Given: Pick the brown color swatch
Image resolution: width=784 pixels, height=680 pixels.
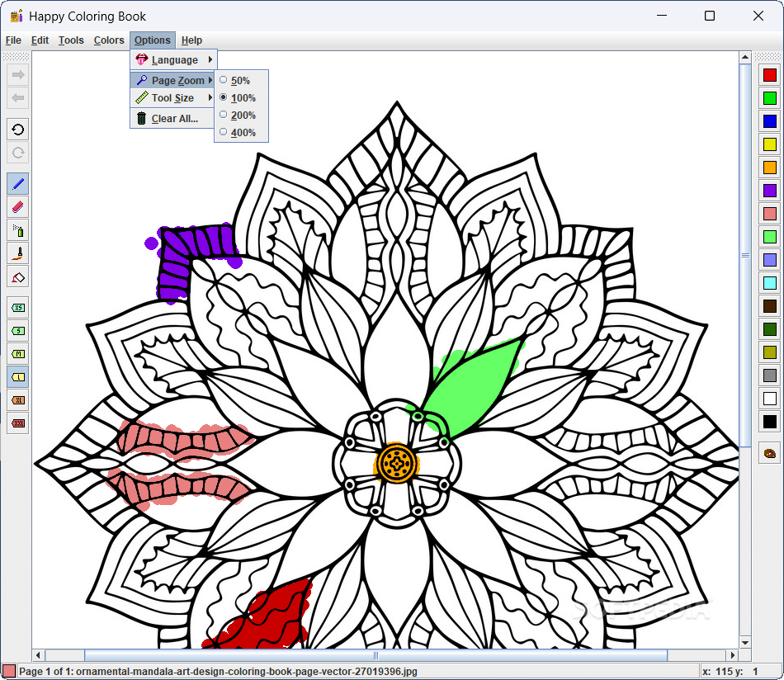Looking at the screenshot, I should [769, 306].
